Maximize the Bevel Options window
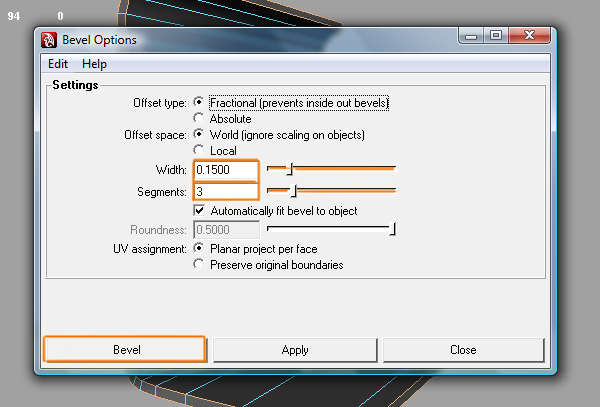This screenshot has height=407, width=600. [x=496, y=36]
